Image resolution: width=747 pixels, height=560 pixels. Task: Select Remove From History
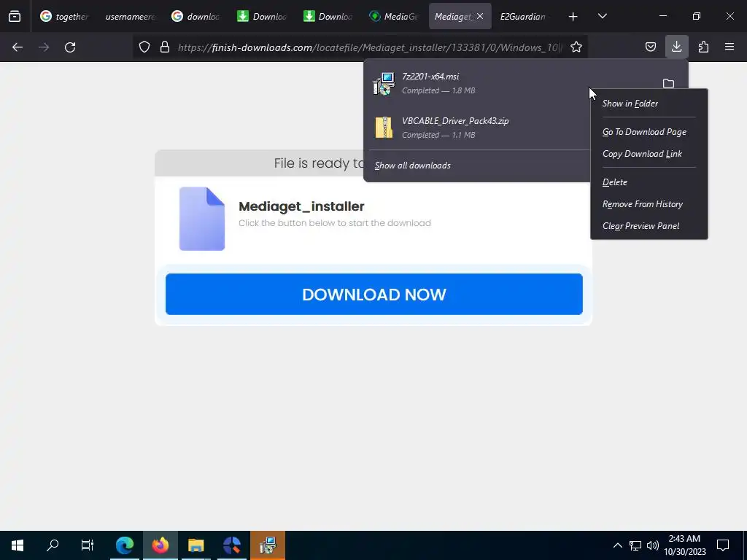649,204
